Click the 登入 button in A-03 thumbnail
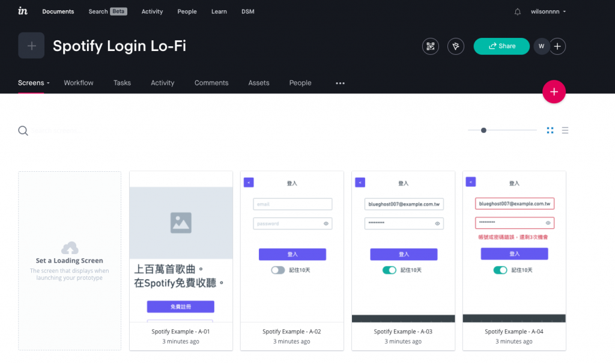Screen dimensions: 615x364 coord(404,254)
